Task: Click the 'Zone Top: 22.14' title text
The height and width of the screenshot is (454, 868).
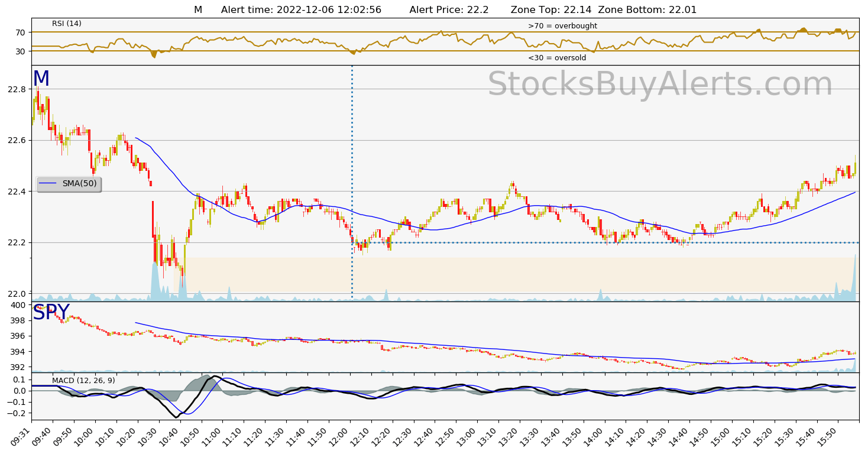Action: click(x=552, y=10)
